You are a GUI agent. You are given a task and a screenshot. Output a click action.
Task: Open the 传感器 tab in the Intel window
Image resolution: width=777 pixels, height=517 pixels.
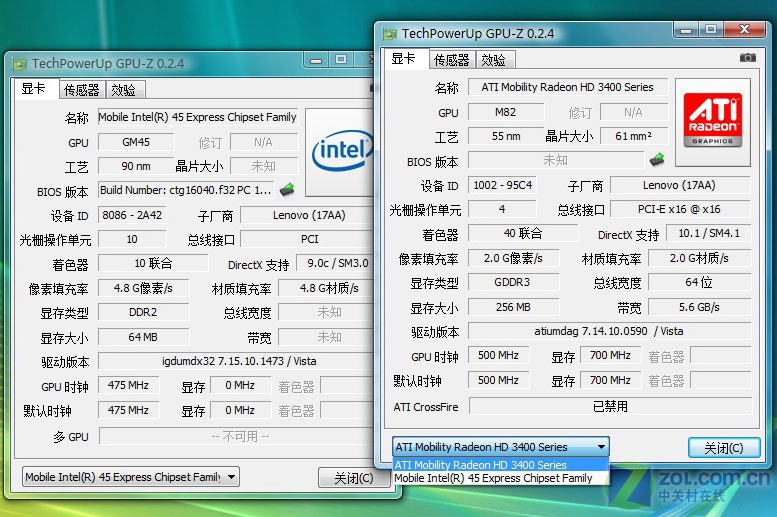tap(82, 90)
